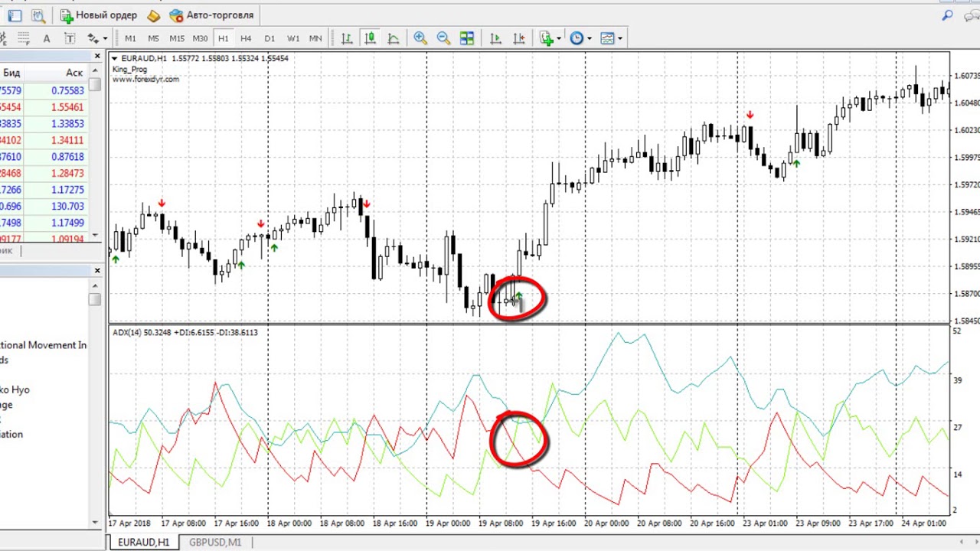Image resolution: width=980 pixels, height=551 pixels.
Task: Select the Ichimoku Kinko Hyo indicator
Action: click(x=15, y=390)
